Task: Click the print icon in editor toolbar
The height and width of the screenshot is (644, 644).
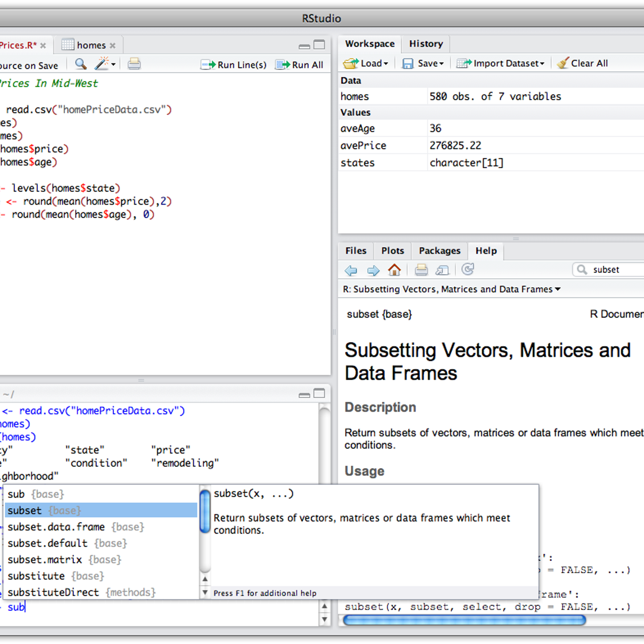Action: click(x=134, y=64)
